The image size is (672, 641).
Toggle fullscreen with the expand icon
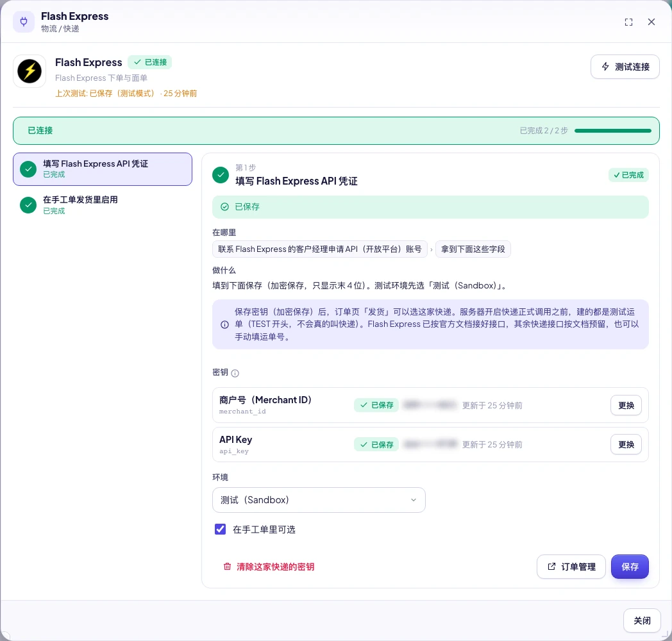coord(628,22)
